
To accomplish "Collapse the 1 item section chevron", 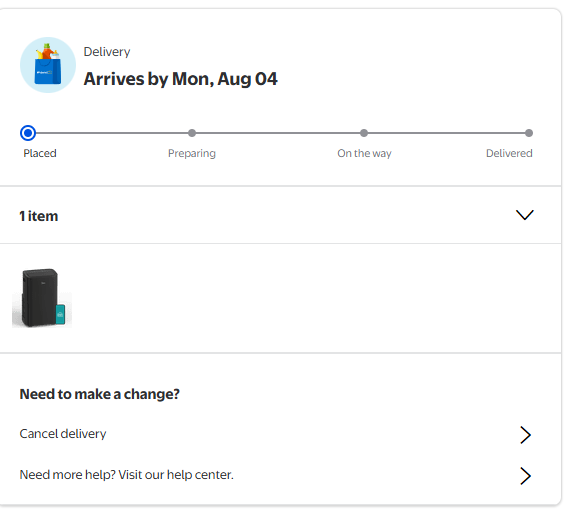I will [x=524, y=215].
